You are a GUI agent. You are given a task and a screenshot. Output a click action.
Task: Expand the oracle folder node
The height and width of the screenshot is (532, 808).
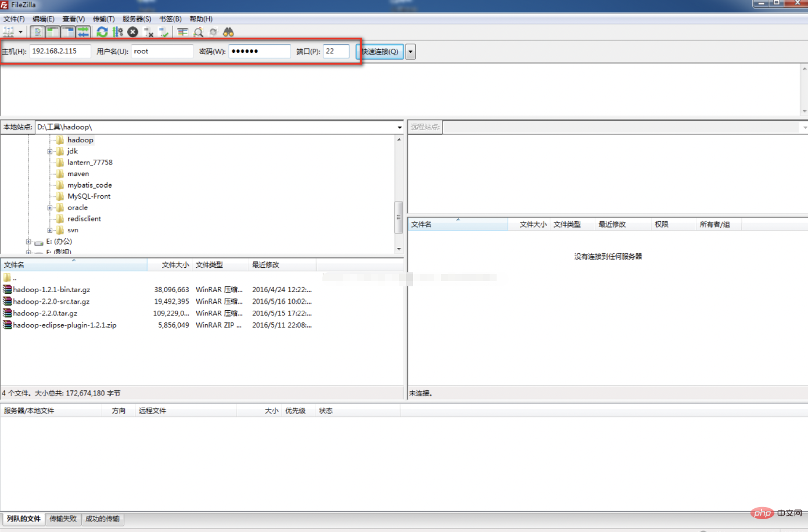pyautogui.click(x=50, y=208)
